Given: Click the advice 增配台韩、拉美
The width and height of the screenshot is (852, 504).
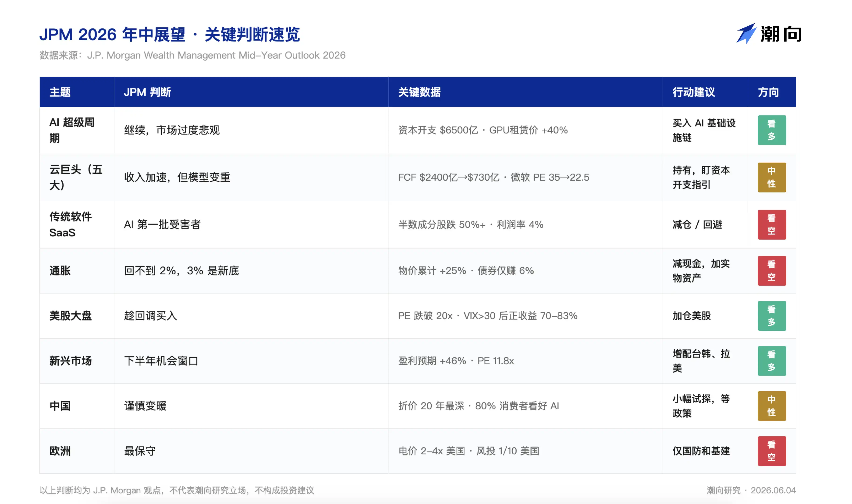Looking at the screenshot, I should 701,361.
